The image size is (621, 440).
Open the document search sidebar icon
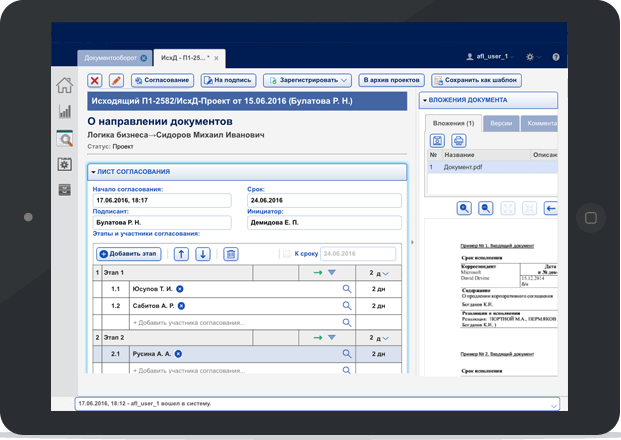[65, 138]
